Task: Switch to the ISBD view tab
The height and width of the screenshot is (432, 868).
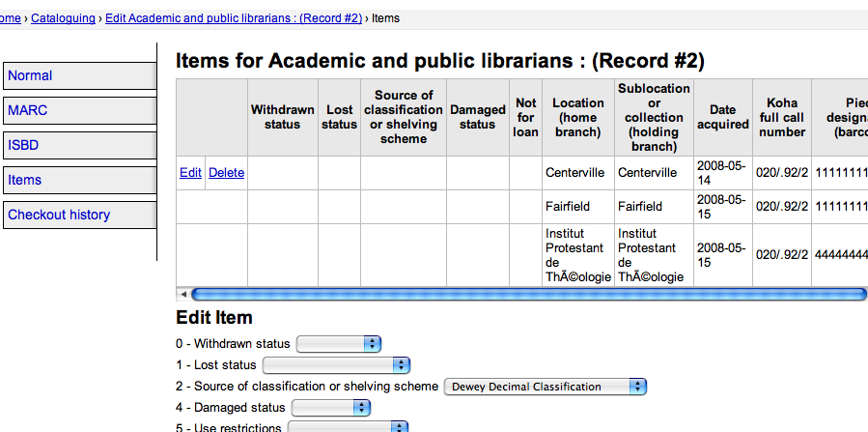Action: tap(79, 145)
